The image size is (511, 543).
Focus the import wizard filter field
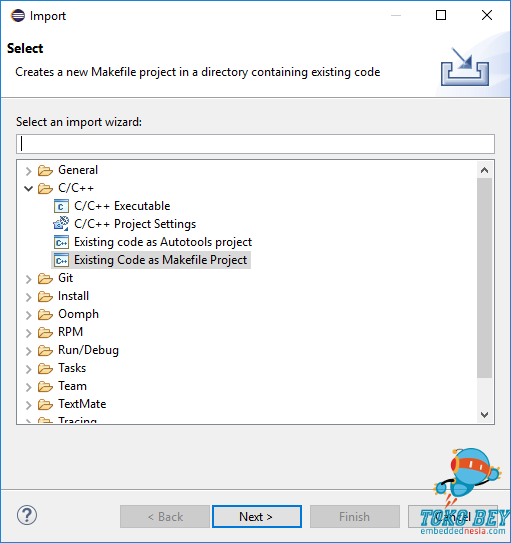pos(255,144)
